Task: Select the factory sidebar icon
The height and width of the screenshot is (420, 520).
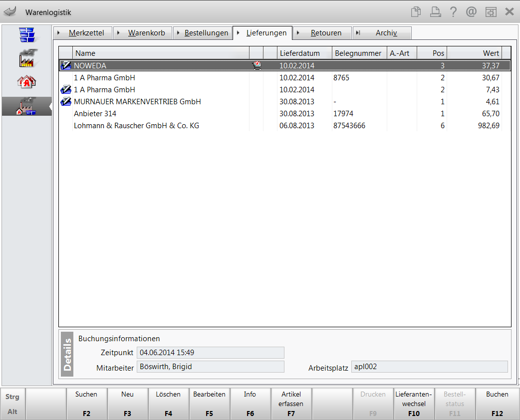Action: (27, 58)
